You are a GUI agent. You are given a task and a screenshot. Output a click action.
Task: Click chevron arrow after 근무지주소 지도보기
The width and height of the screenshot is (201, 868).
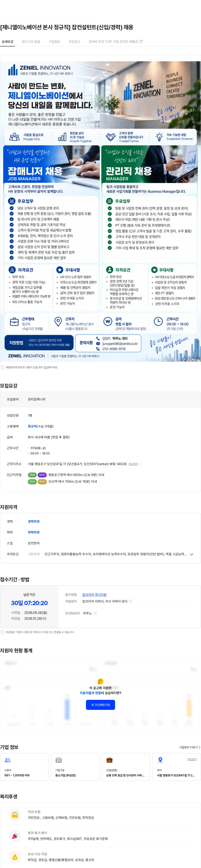point(140,464)
